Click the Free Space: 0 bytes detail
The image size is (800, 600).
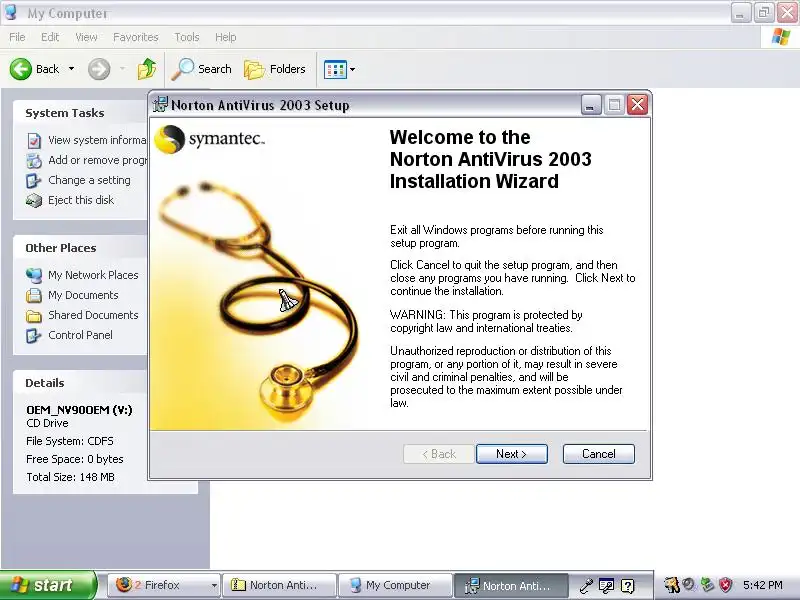tap(75, 459)
